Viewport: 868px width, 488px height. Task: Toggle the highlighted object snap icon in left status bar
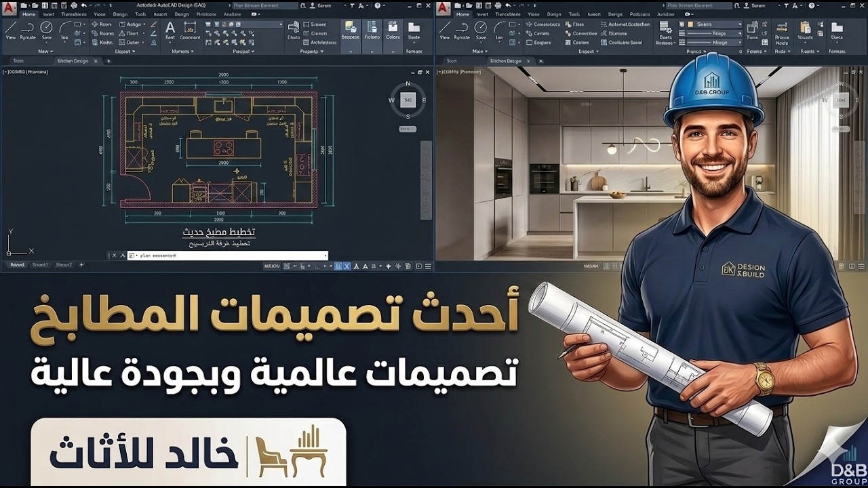point(338,266)
